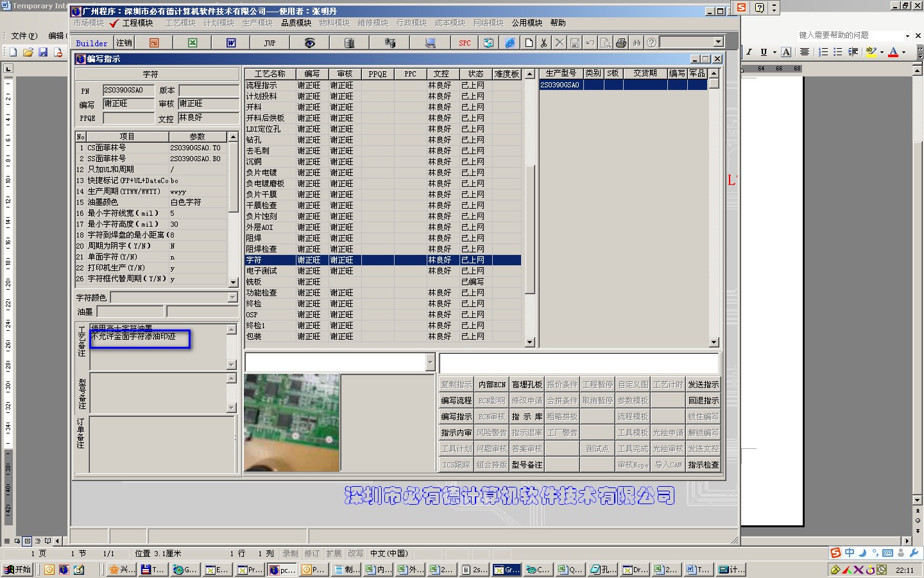This screenshot has width=924, height=578.
Task: Click the 盲埋孔板 button
Action: 527,385
